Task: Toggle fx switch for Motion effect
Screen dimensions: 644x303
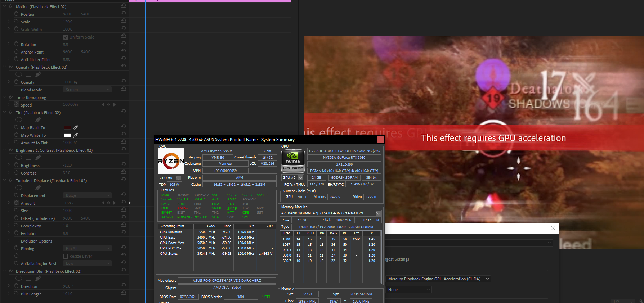Action: click(x=11, y=6)
